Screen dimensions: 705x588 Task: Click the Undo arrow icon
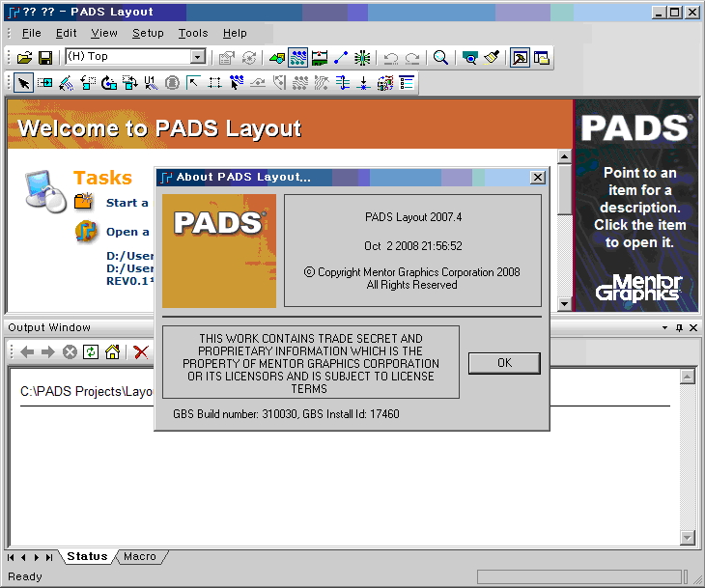(390, 58)
